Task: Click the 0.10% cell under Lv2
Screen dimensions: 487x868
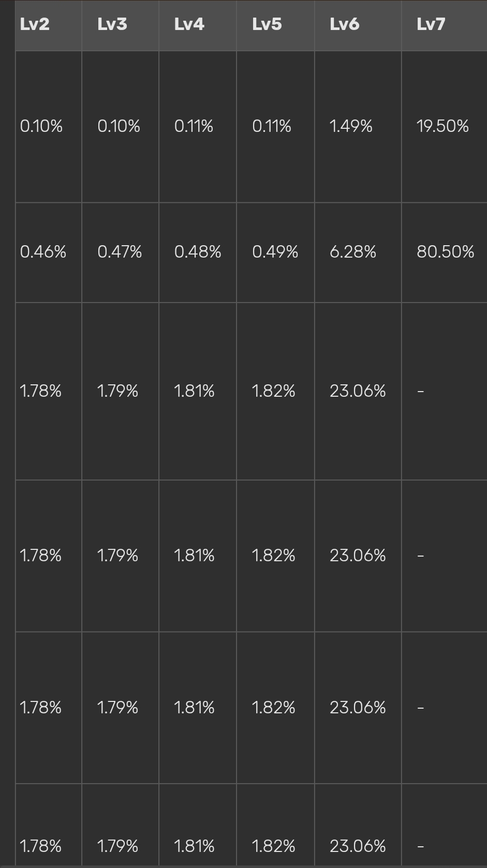Action: pos(41,126)
